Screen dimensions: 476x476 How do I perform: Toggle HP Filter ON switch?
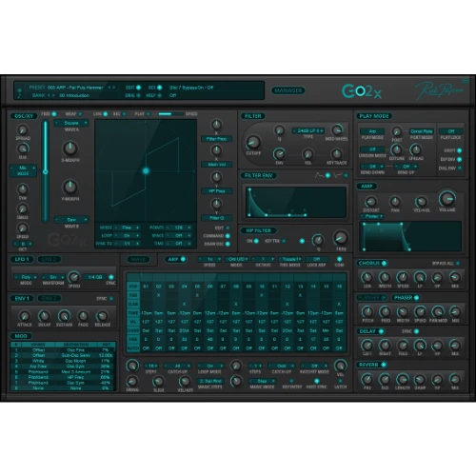tap(256, 241)
